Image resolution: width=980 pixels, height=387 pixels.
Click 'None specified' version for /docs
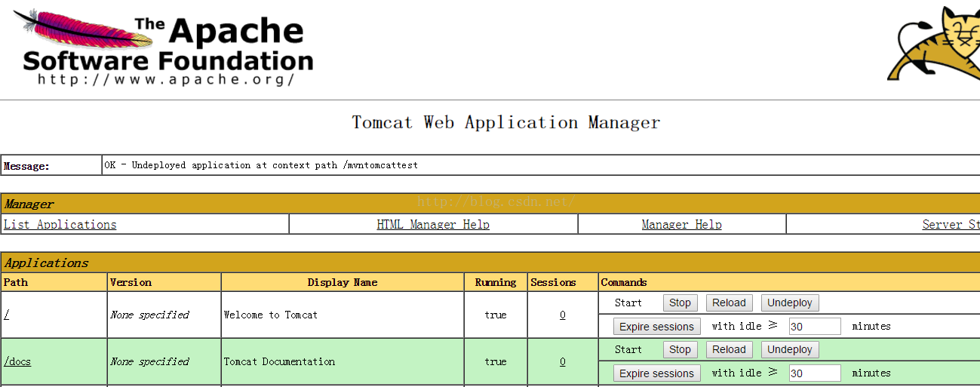[x=149, y=361]
